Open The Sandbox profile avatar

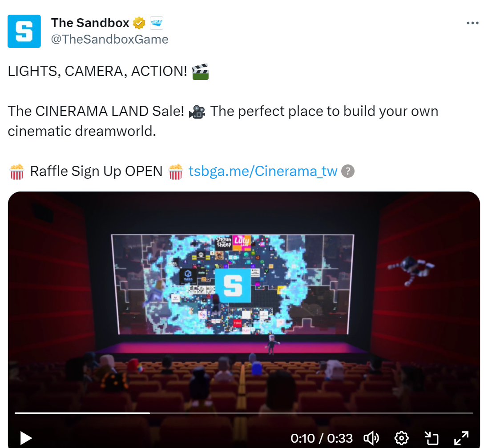[24, 31]
